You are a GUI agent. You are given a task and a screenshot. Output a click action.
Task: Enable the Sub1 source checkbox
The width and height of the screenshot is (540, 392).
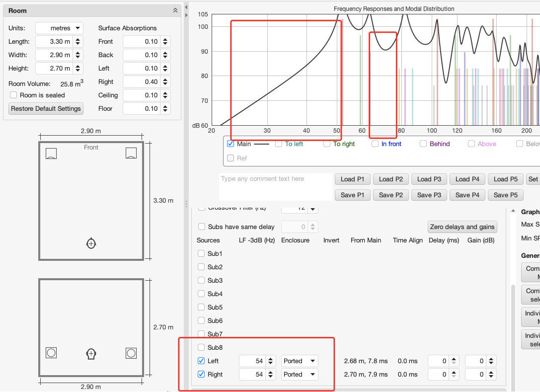[x=201, y=253]
